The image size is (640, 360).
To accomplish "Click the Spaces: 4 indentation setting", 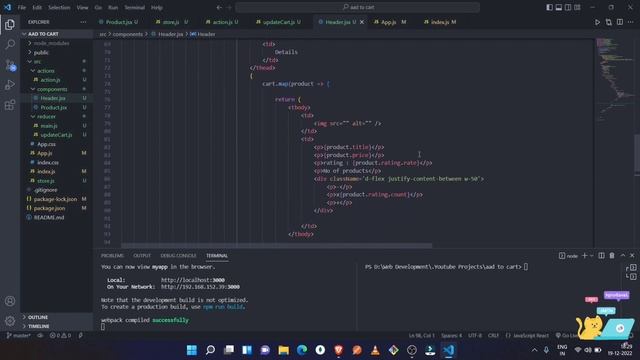I will click(x=451, y=336).
